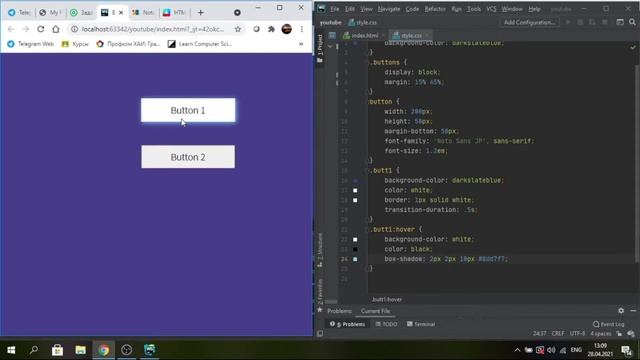Open Microsoft Store from taskbar
Screen dimensions: 640x360
[57, 350]
